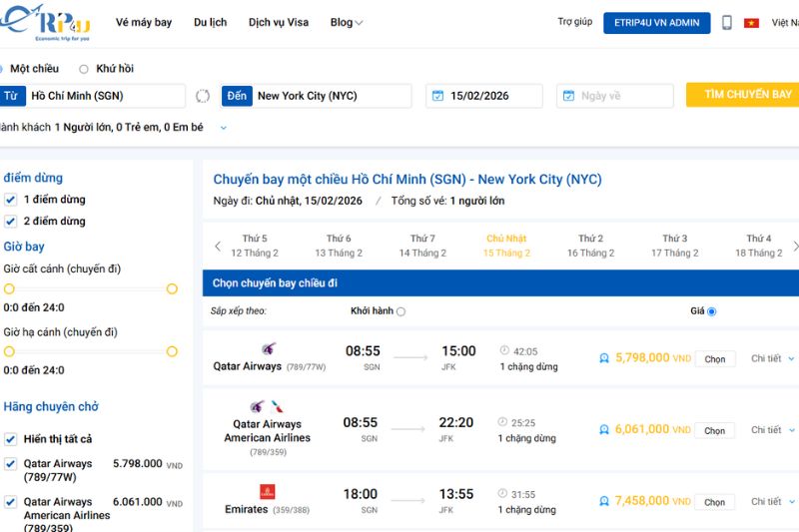Select the Thứ 6 13 Tháng 2 date tab
This screenshot has width=799, height=532.
[x=339, y=246]
